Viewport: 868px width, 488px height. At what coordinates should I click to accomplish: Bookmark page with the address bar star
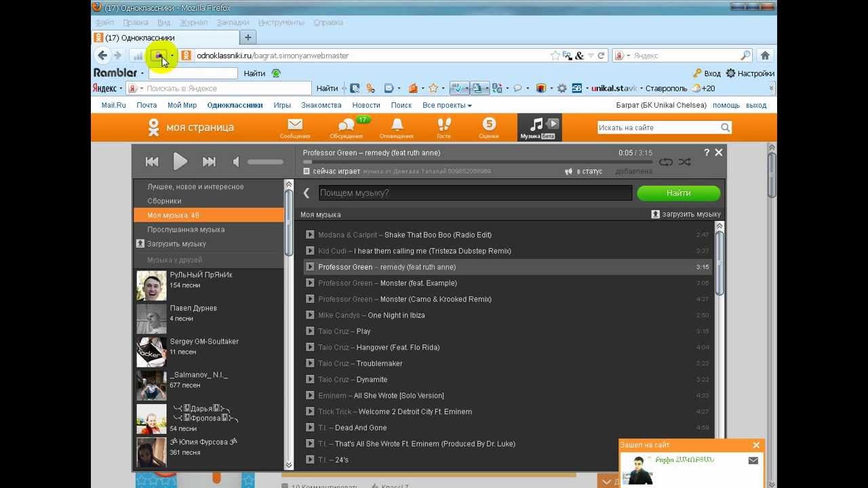pos(555,56)
